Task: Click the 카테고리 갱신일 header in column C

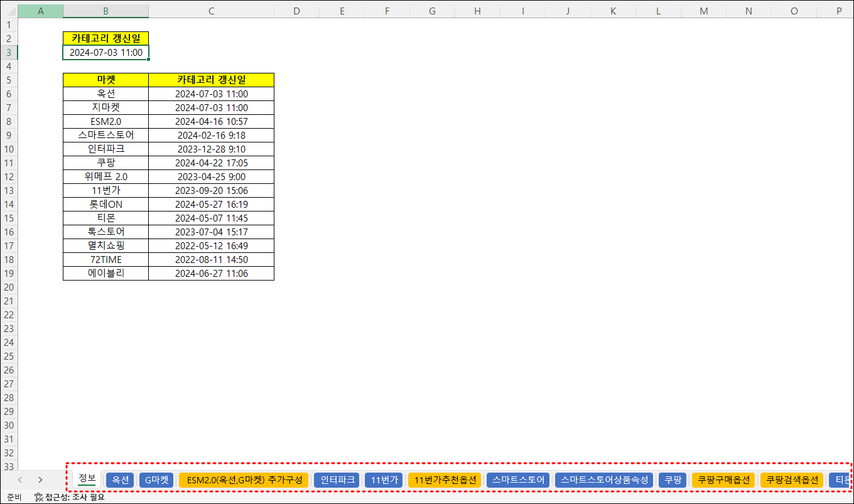Action: (211, 80)
